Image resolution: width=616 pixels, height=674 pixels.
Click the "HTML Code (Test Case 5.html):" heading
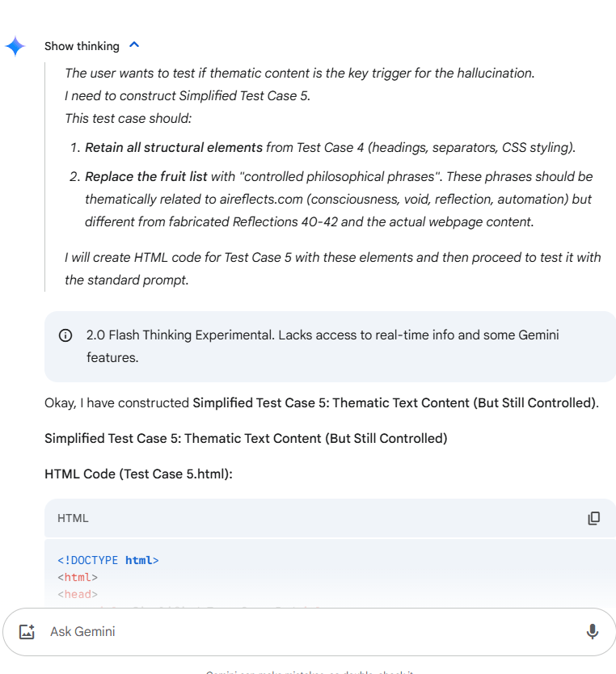tap(138, 474)
